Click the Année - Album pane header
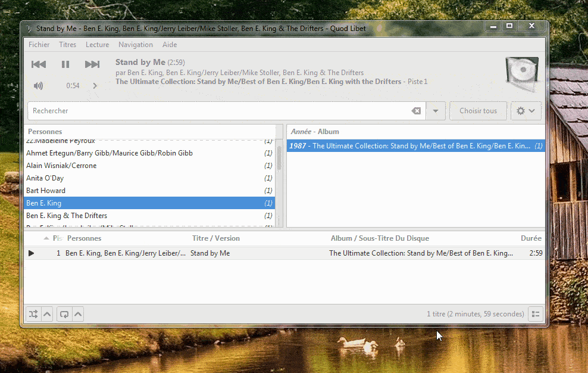Screen dimensions: 588x373 click(415, 132)
